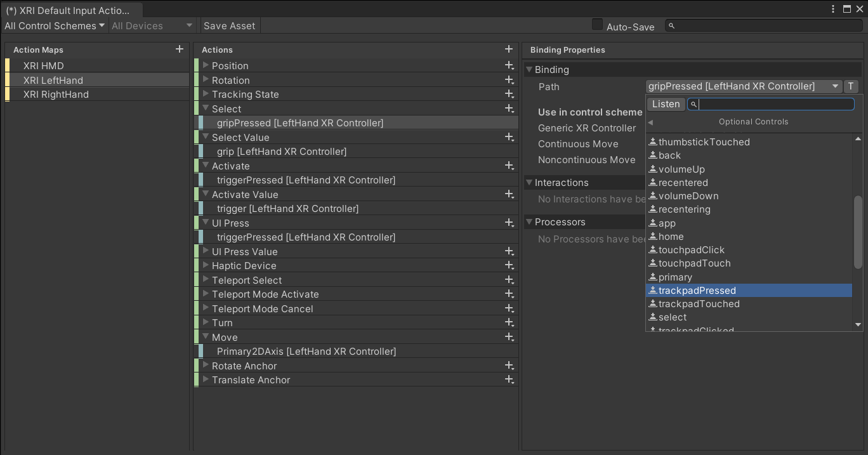Choose touchpadClick in the controls list

[x=691, y=250]
